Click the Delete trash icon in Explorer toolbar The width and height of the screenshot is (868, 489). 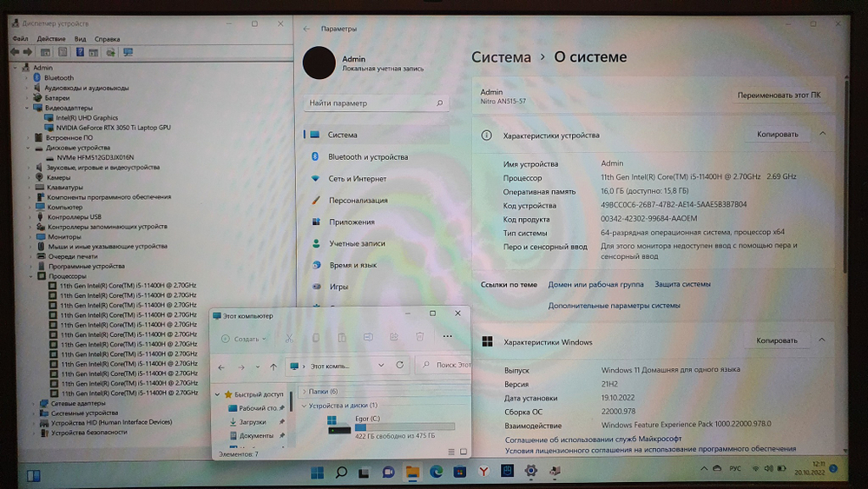(x=420, y=337)
